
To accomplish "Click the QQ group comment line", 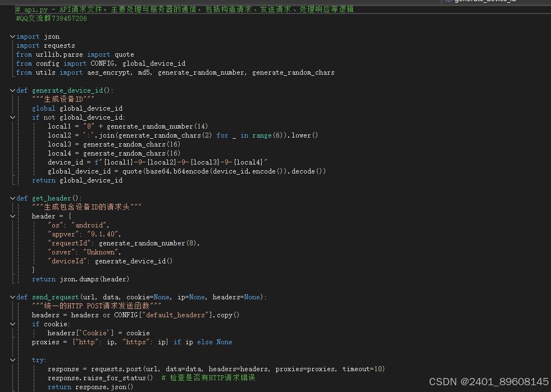I will [x=51, y=19].
